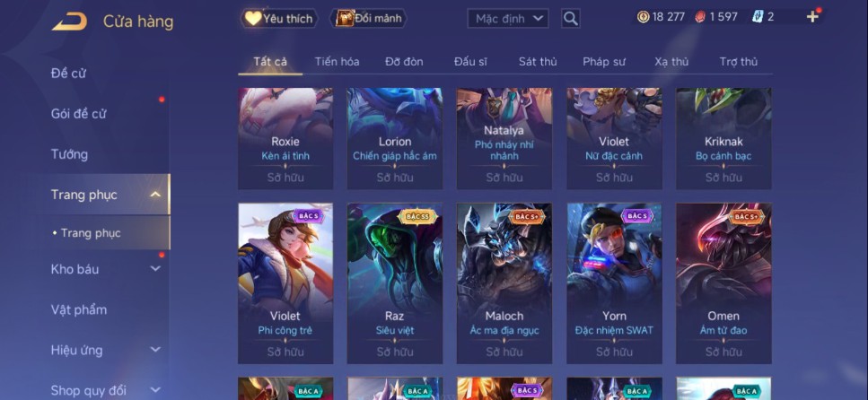This screenshot has height=400, width=868.
Task: Open the Mặc định sort dropdown
Action: click(508, 19)
